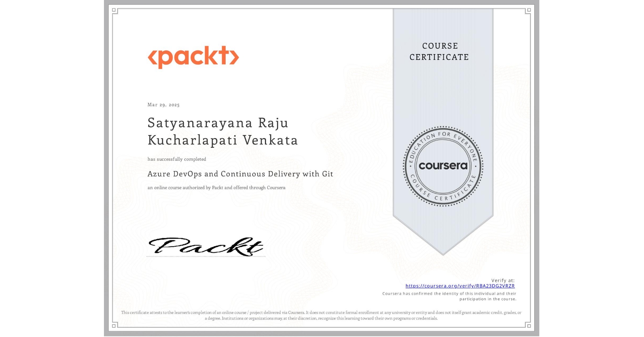Click 'Coursera has confirmed the identity' statement
This screenshot has height=337, width=644.
click(449, 296)
